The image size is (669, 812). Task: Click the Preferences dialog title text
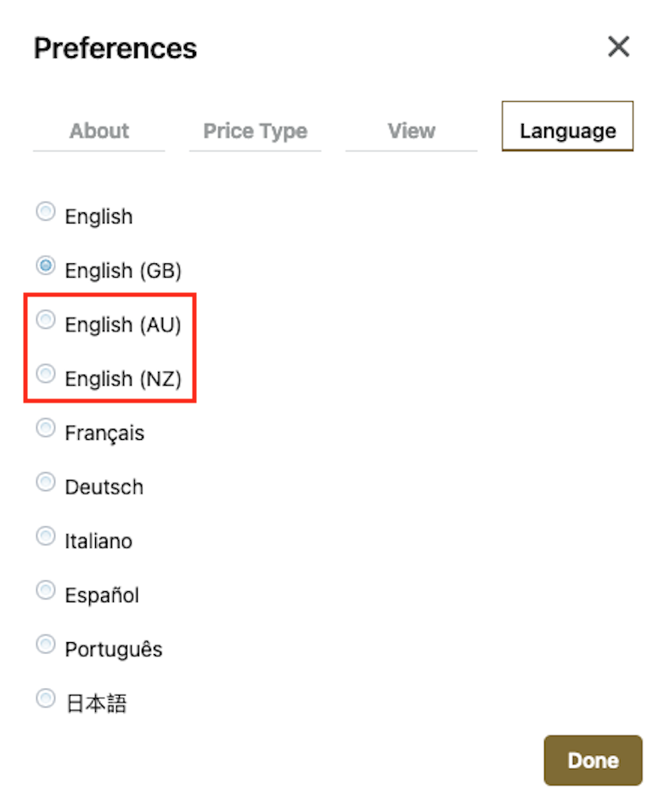pyautogui.click(x=115, y=48)
